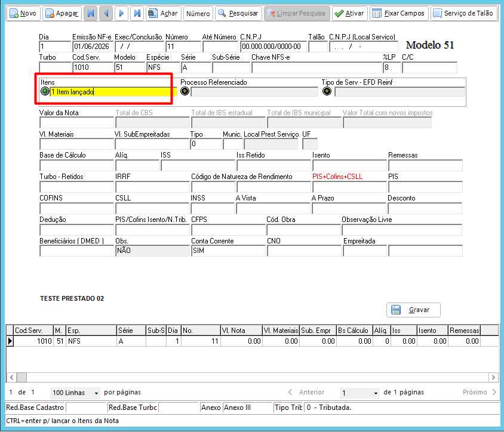Click the Observação Livre field
The height and width of the screenshot is (432, 504).
point(402,230)
